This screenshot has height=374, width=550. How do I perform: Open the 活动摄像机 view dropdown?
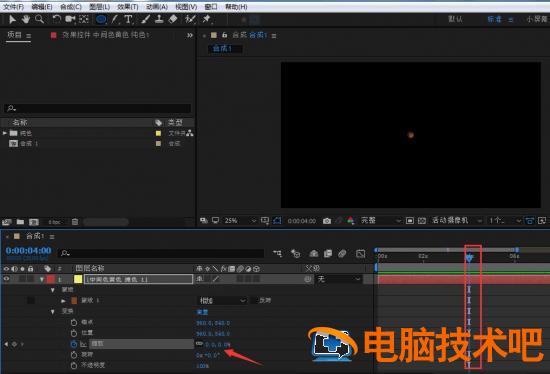click(x=456, y=221)
